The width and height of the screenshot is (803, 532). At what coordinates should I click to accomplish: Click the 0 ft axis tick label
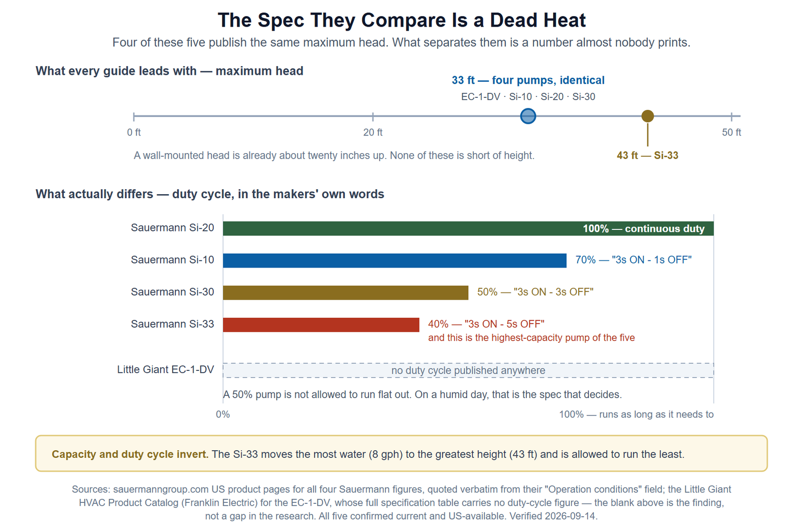133,132
